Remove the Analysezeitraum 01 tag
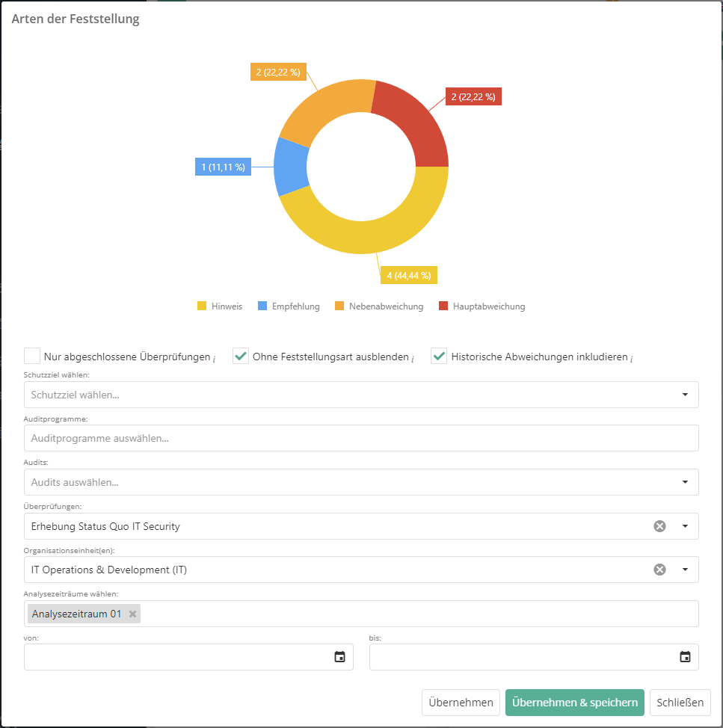Image resolution: width=723 pixels, height=728 pixels. coord(132,614)
